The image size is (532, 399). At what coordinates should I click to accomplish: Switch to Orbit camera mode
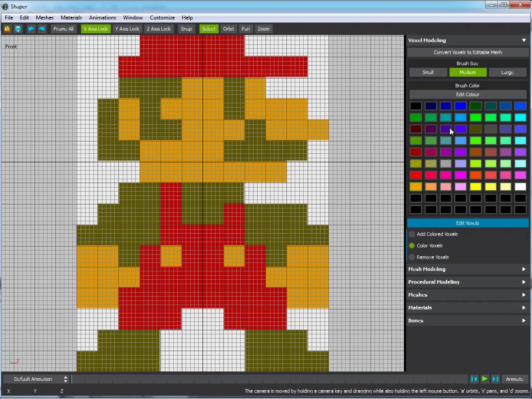(x=229, y=29)
